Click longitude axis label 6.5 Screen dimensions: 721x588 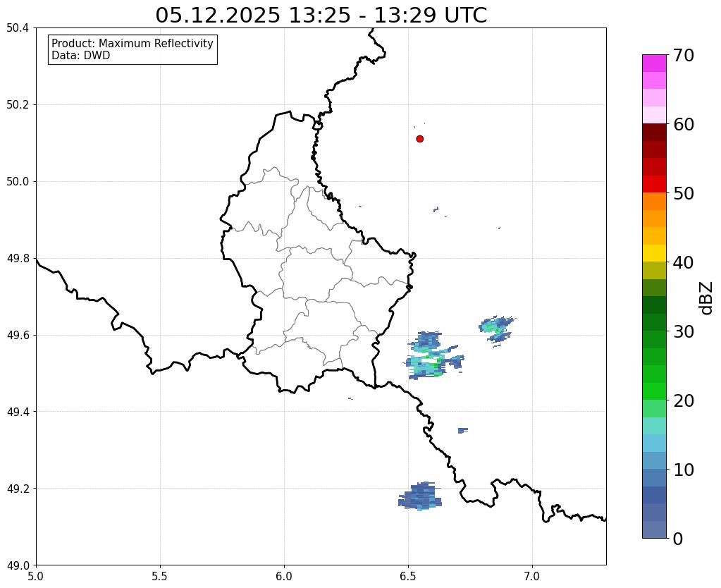(x=408, y=577)
